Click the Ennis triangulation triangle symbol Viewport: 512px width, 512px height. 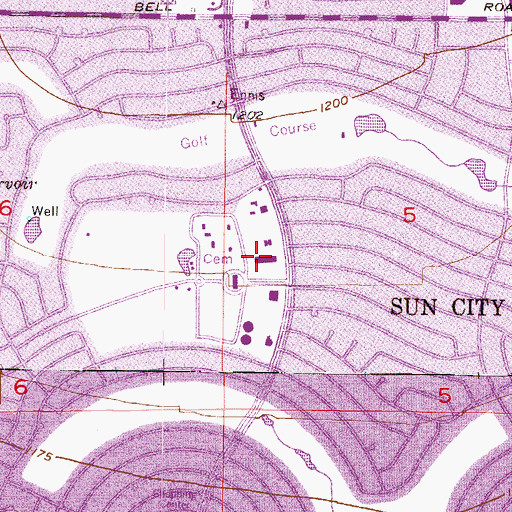[221, 105]
